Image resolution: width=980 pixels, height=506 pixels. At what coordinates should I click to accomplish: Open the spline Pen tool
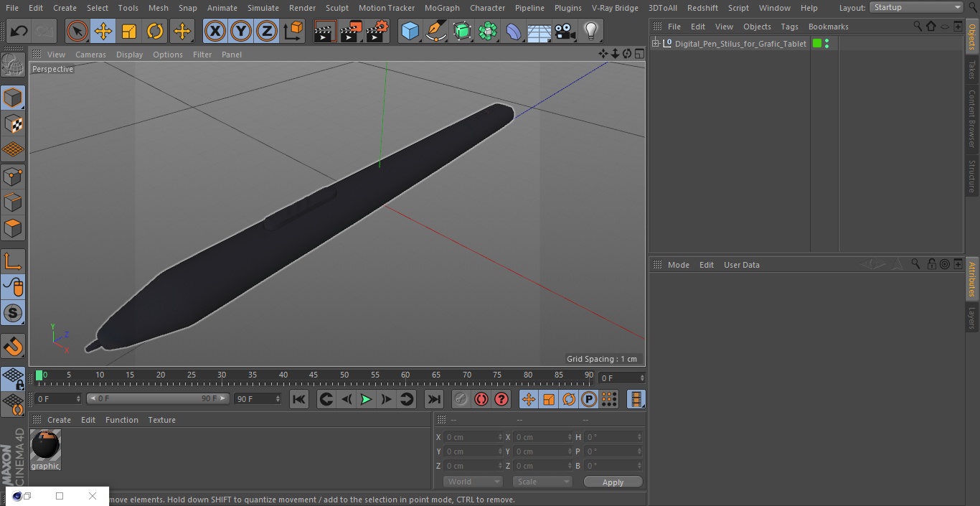435,32
